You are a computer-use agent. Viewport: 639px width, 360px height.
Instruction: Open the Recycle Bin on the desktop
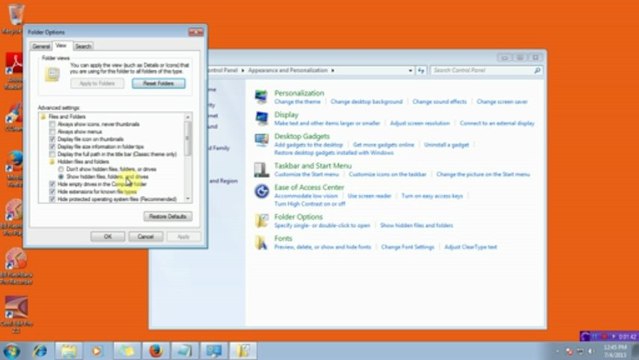click(x=15, y=18)
